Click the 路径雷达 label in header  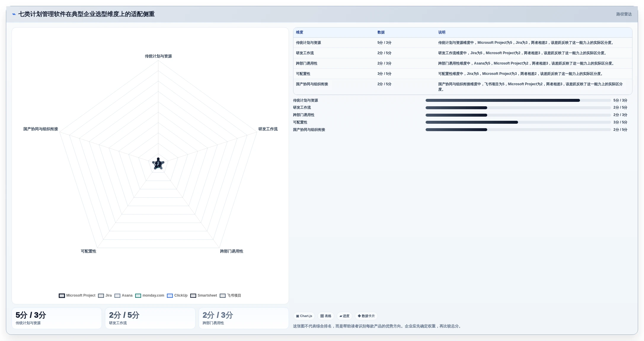[x=624, y=14]
